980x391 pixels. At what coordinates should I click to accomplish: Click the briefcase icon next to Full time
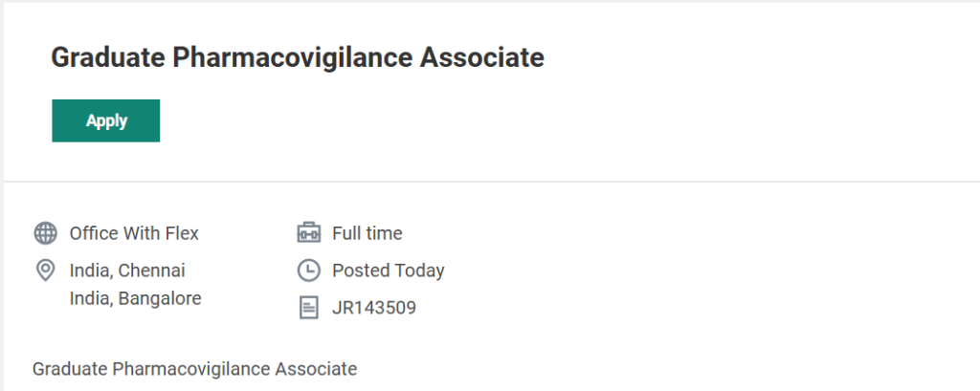coord(308,233)
